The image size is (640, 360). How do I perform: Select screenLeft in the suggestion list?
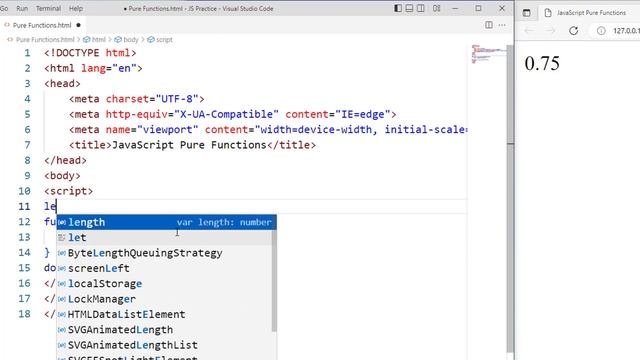tap(164, 268)
